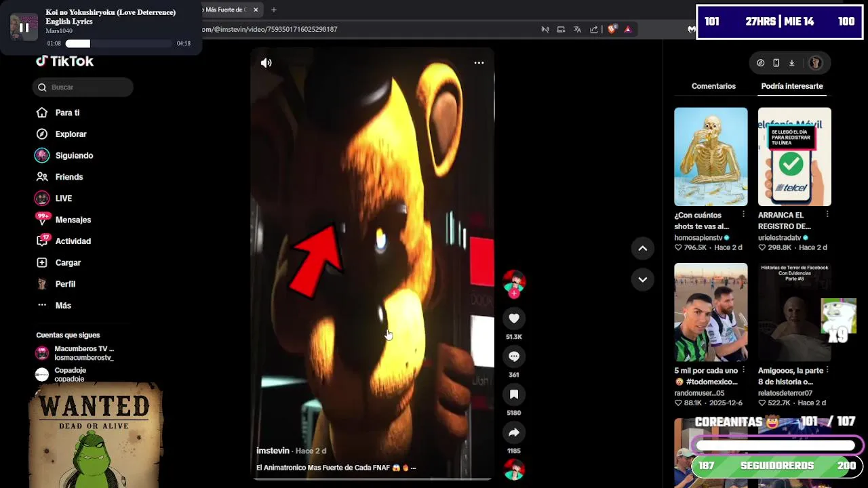Close the current browser tab
The image size is (868, 488).
[256, 10]
